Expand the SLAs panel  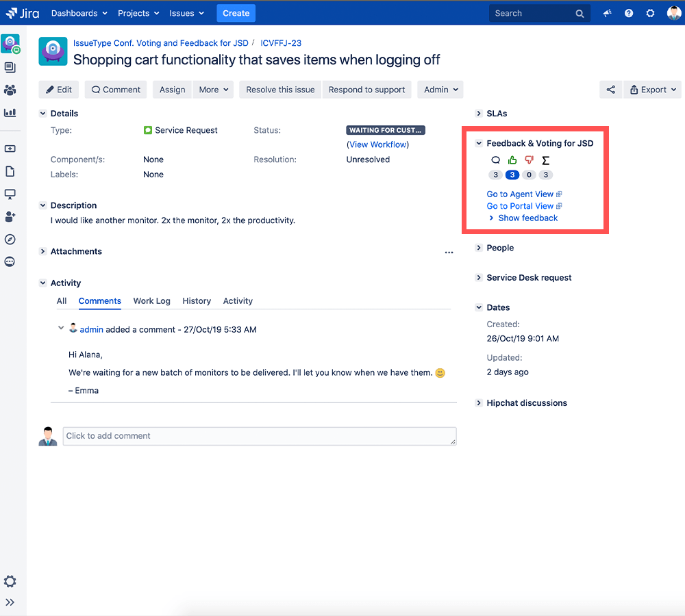point(479,114)
